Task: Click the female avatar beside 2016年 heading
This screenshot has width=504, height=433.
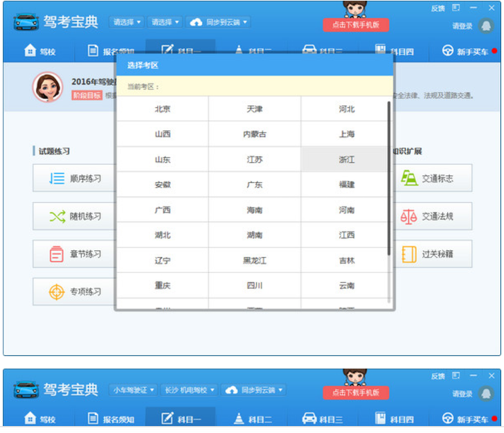Action: (x=47, y=87)
